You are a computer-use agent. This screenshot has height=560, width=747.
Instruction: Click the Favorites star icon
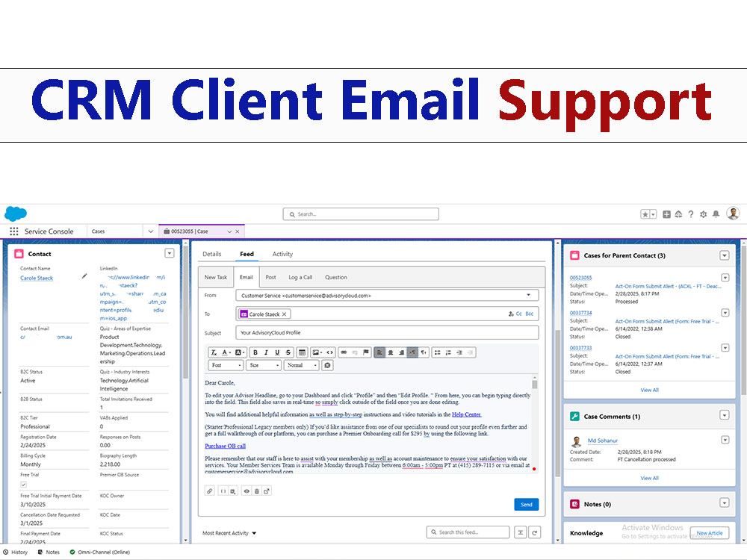point(645,214)
